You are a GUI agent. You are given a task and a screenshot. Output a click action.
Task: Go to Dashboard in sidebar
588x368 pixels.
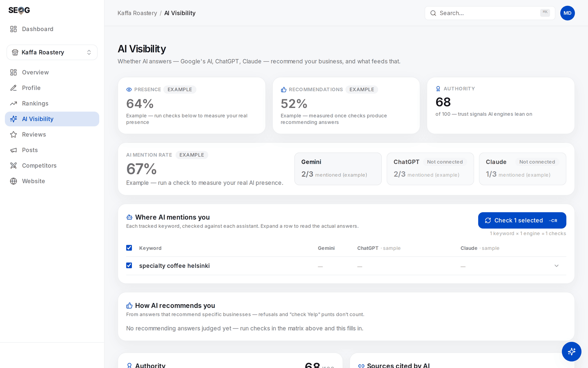click(x=52, y=29)
